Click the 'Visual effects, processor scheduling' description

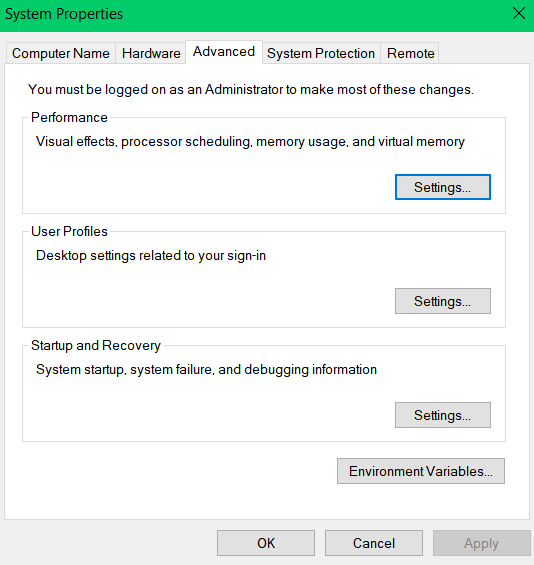(x=250, y=142)
